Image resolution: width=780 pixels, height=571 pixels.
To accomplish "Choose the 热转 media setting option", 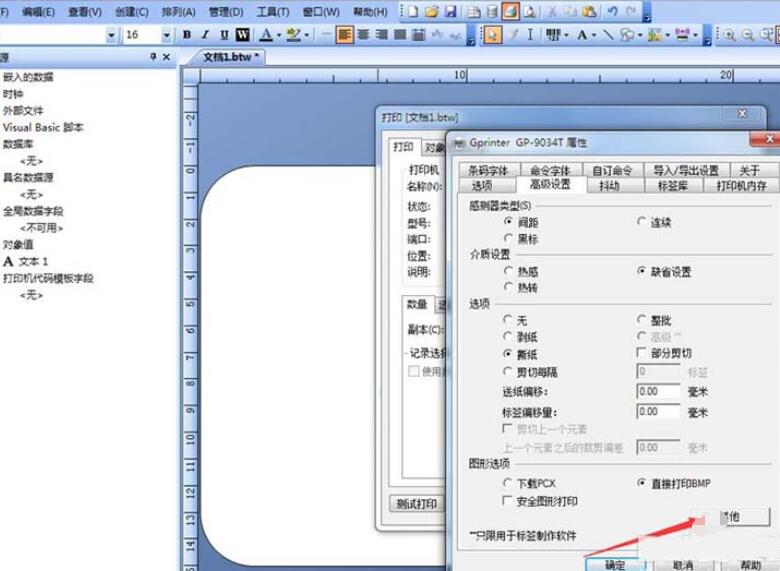I will tap(509, 287).
